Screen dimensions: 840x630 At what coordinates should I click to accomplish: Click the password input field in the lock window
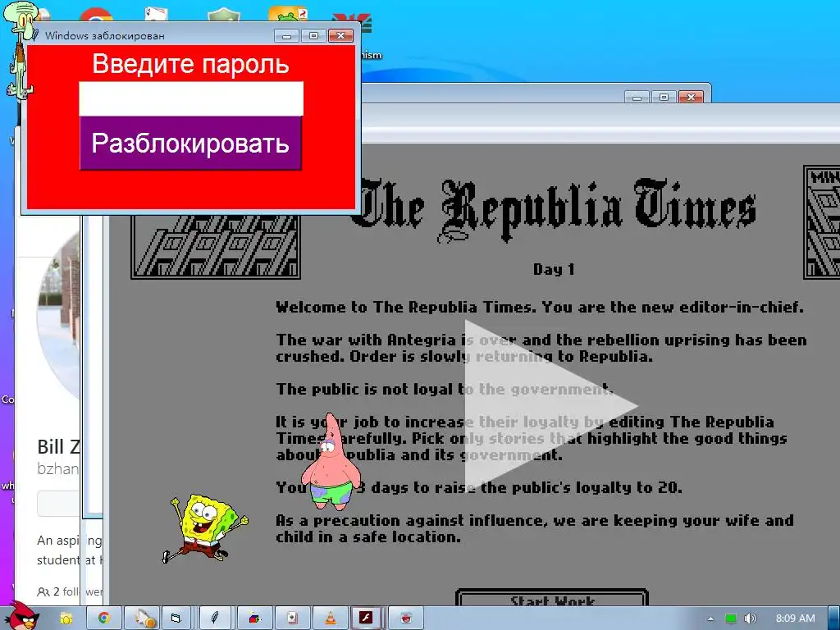click(190, 98)
